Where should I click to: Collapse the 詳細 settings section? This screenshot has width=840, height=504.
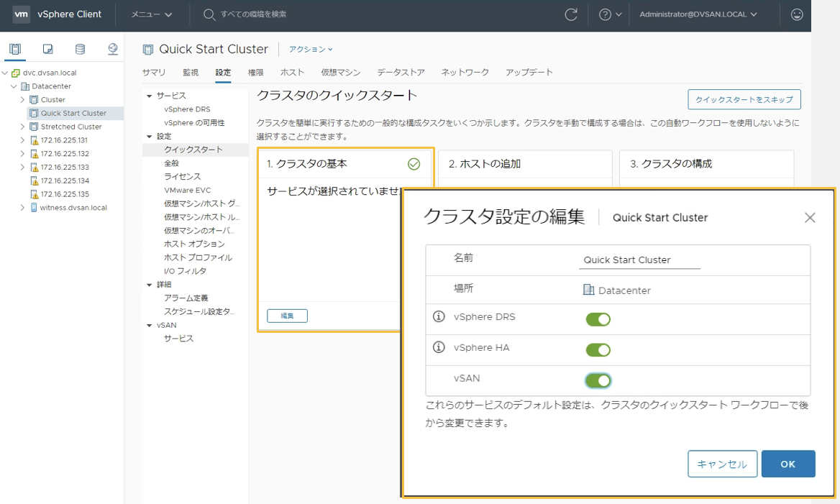tap(150, 285)
